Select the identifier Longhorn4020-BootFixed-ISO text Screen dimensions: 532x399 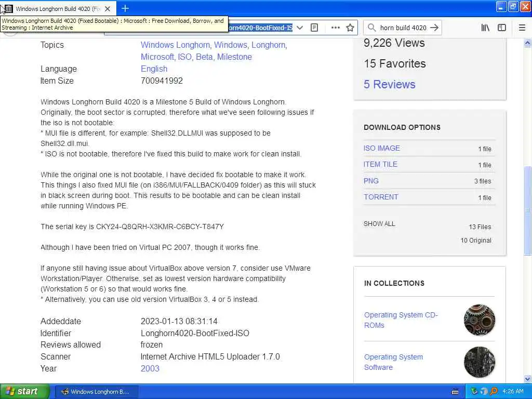pyautogui.click(x=195, y=333)
